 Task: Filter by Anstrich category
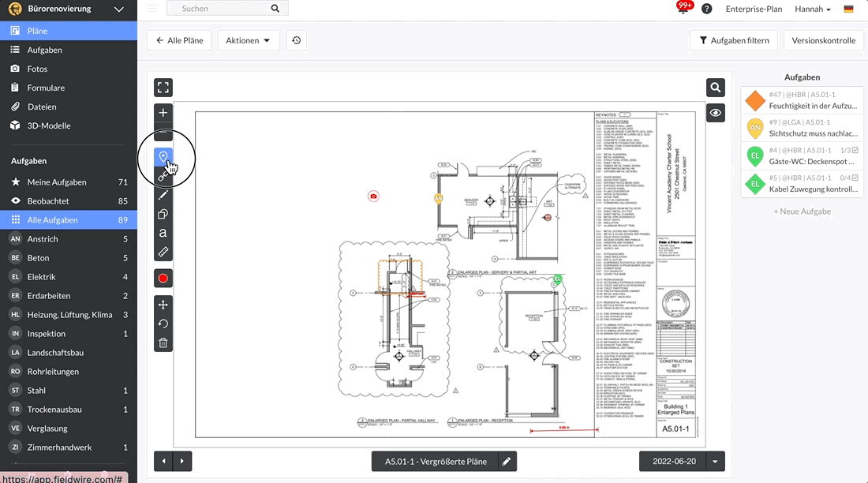pyautogui.click(x=69, y=238)
